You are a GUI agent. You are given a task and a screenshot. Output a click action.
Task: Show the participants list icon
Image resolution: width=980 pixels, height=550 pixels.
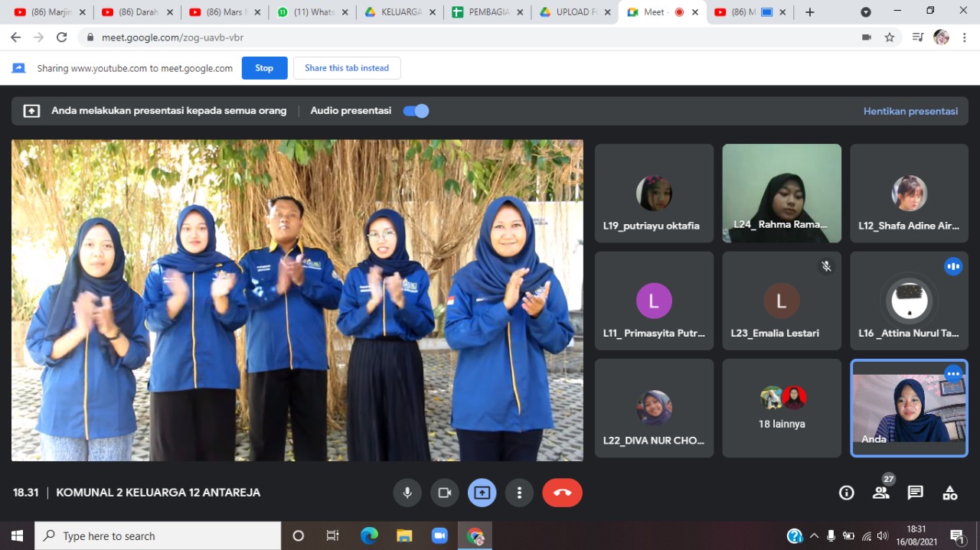[881, 493]
